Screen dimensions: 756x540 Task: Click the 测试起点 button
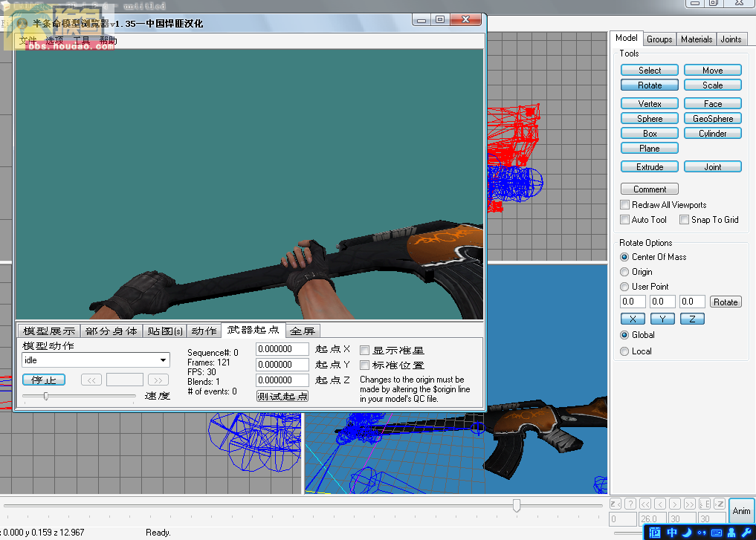[282, 396]
